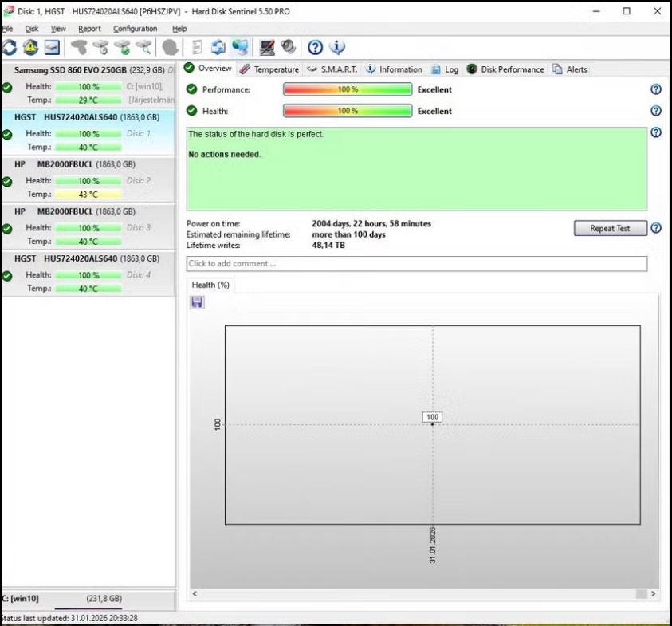The width and height of the screenshot is (672, 626).
Task: Click the C: [win10] volume entry
Action: pos(88,599)
